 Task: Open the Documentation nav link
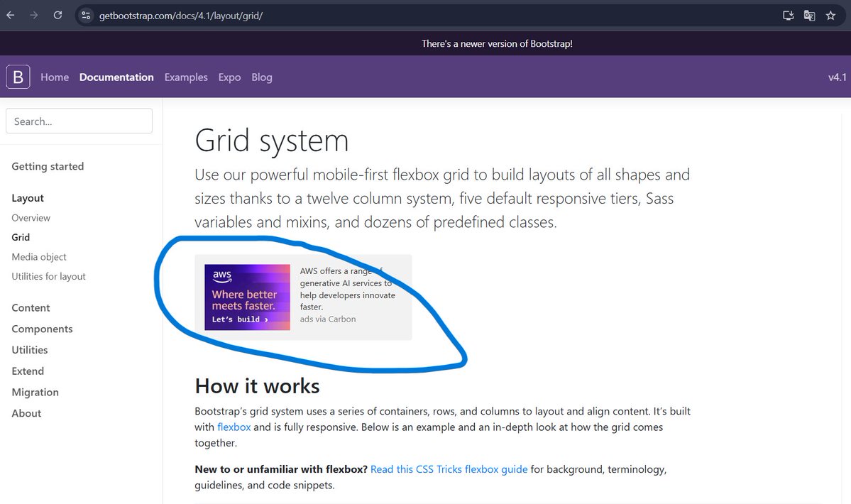[x=116, y=77]
